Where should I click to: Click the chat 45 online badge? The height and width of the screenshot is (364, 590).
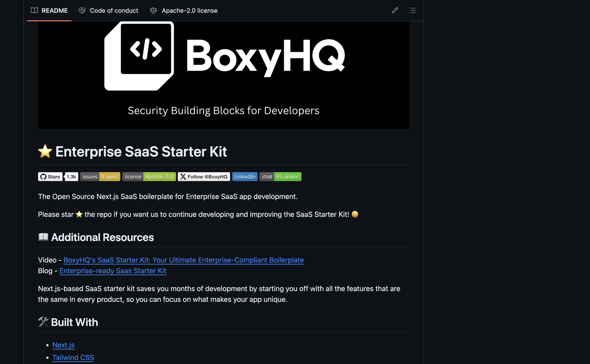(x=280, y=177)
